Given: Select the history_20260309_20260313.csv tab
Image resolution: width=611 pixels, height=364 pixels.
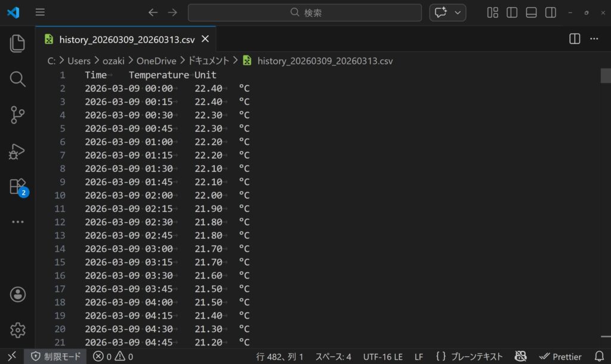Looking at the screenshot, I should coord(126,39).
